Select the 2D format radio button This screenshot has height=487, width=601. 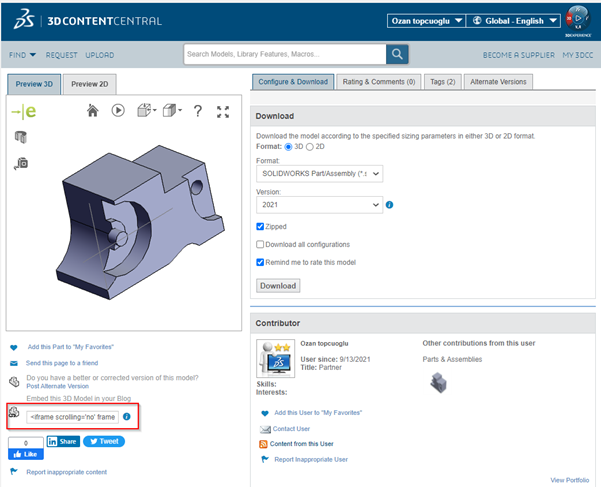pyautogui.click(x=310, y=147)
